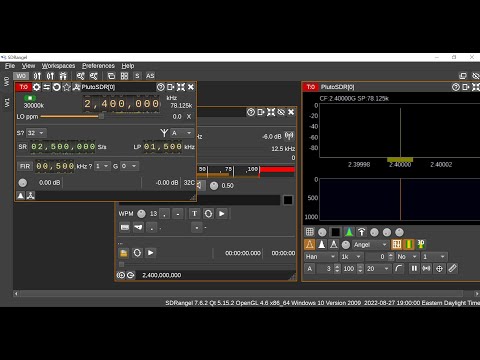Click the star presets icon in PlutoSDR window
The width and height of the screenshot is (480, 360).
66,87
